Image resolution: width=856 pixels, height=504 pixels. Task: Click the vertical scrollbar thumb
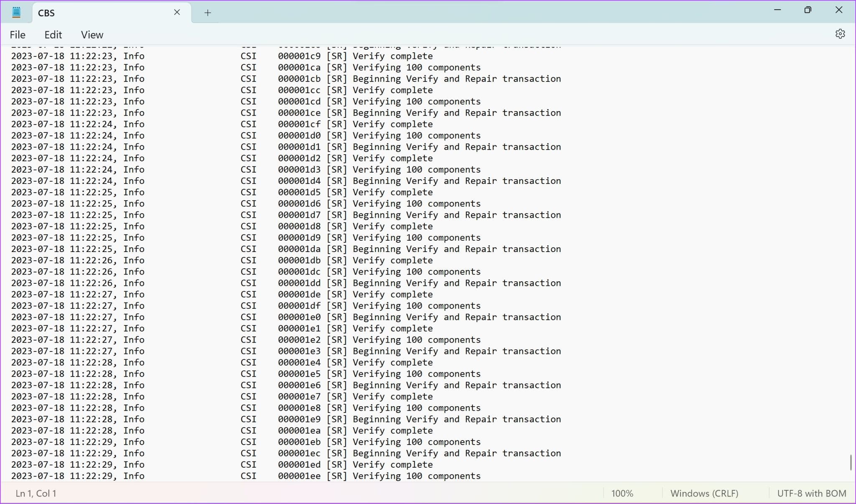(x=851, y=462)
